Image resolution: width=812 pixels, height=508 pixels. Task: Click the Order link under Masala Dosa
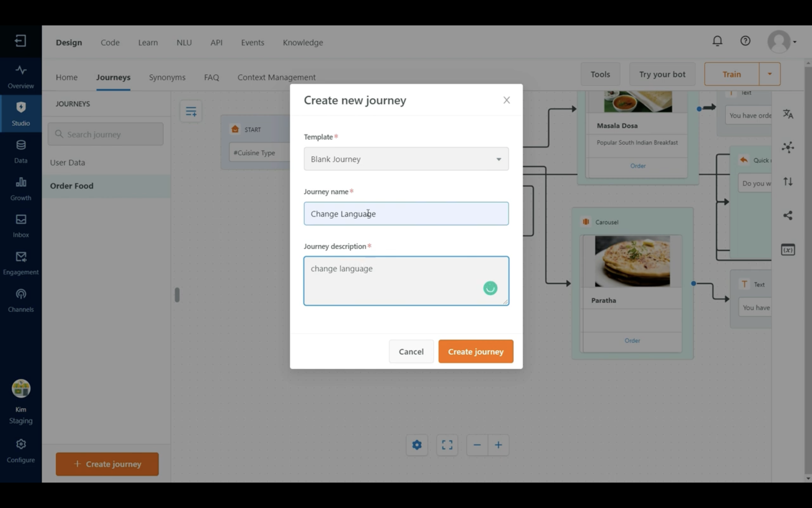click(637, 166)
